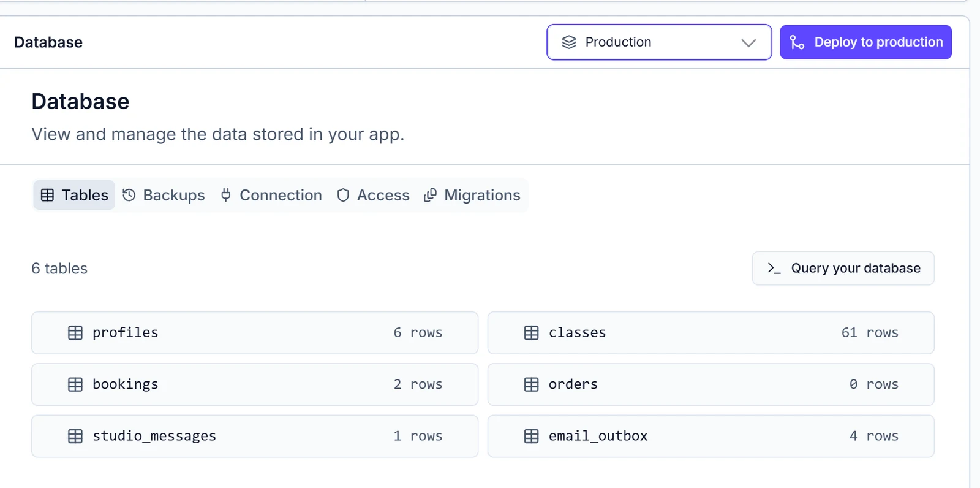The image size is (980, 488).
Task: Open the orders table
Action: 710,384
